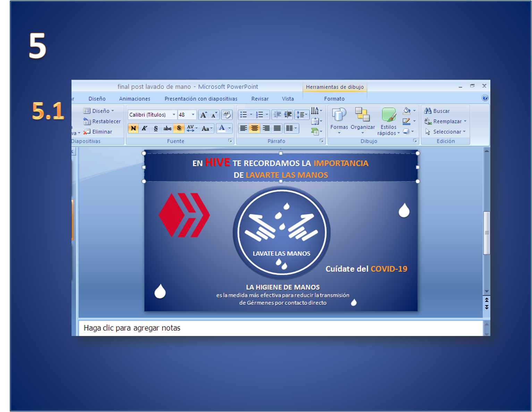The width and height of the screenshot is (532, 412).
Task: Center the paragraph text
Action: point(255,128)
